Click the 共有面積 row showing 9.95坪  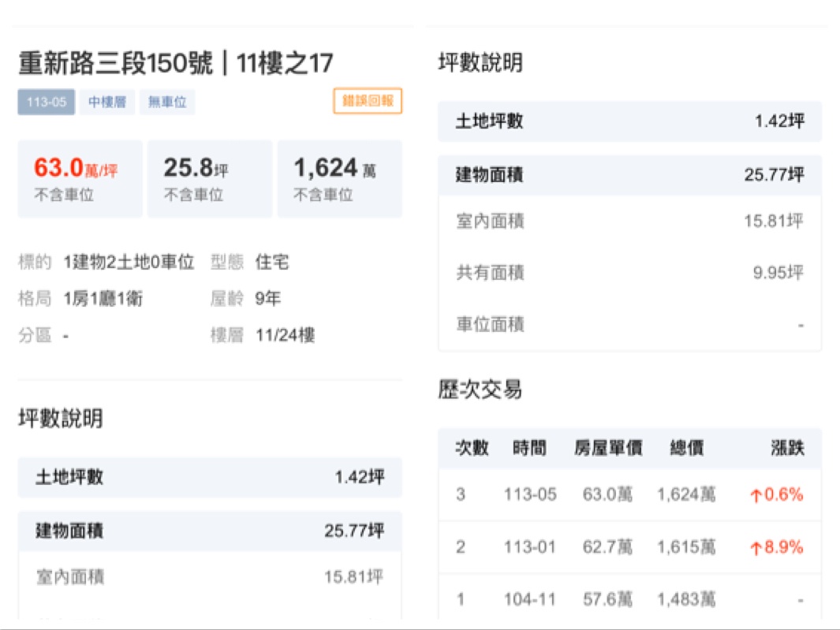click(629, 273)
